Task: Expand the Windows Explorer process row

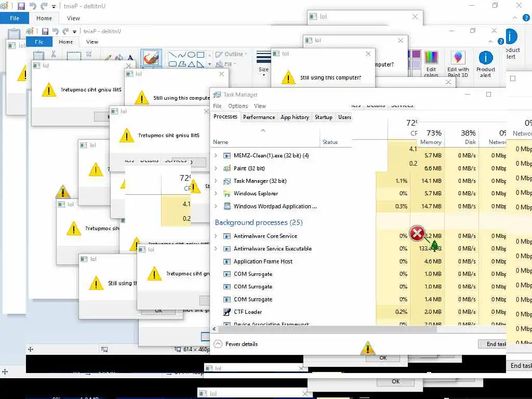Action: [x=216, y=193]
